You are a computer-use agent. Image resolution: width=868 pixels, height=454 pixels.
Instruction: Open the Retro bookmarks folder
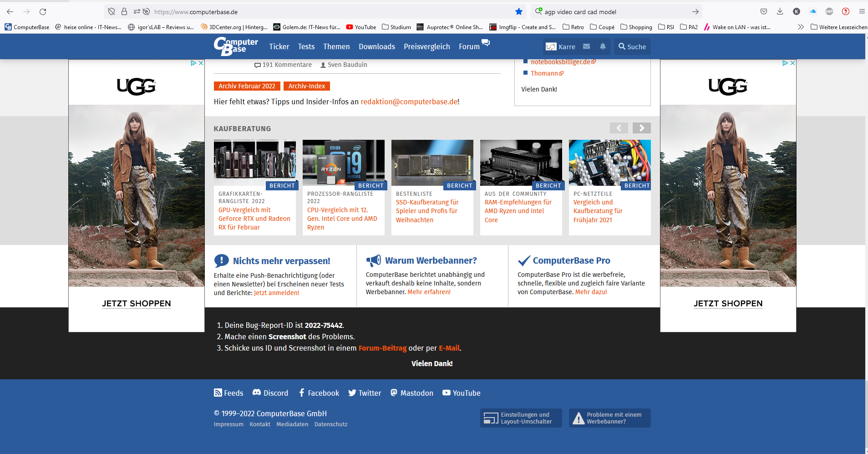[x=574, y=27]
